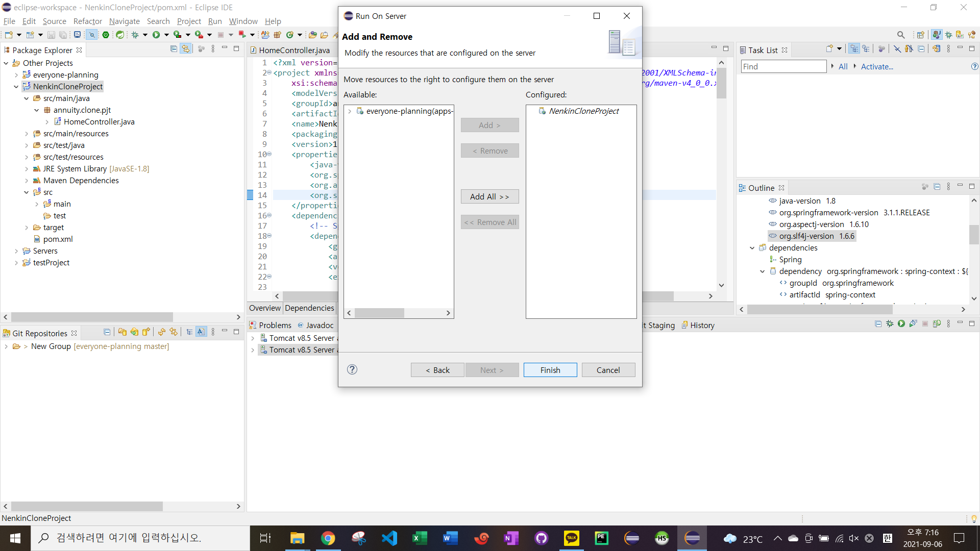Click the Available list horizontal scrollbar thumb
980x551 pixels.
(x=379, y=313)
